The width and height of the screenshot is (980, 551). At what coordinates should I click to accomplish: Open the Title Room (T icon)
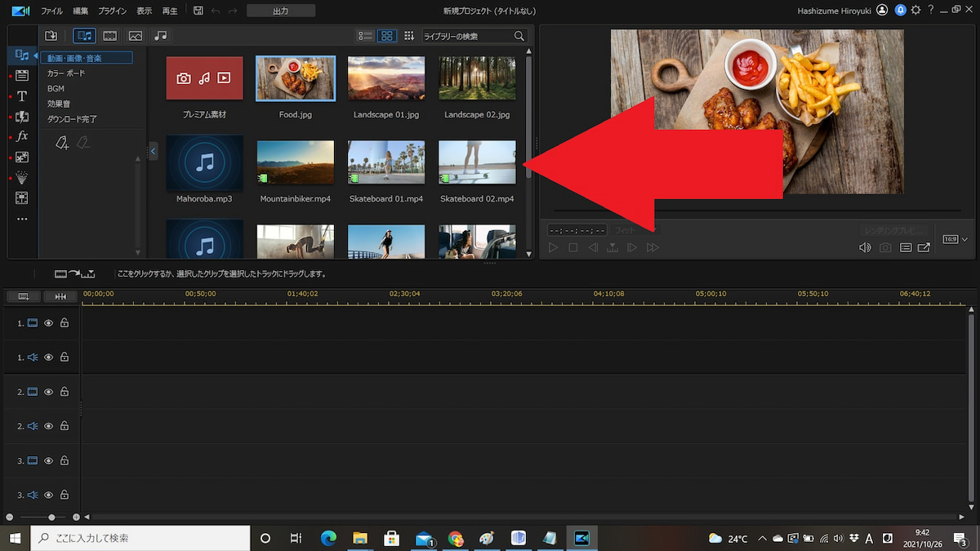point(22,96)
